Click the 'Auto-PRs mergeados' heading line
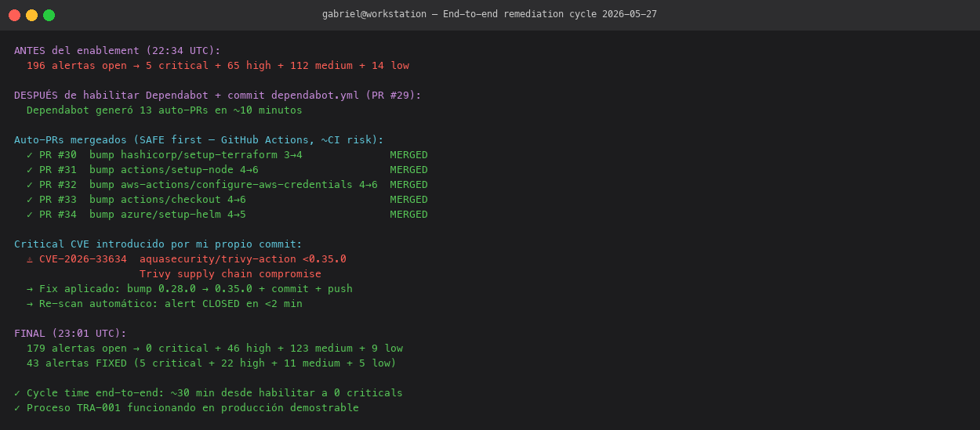The height and width of the screenshot is (430, 980). [199, 140]
